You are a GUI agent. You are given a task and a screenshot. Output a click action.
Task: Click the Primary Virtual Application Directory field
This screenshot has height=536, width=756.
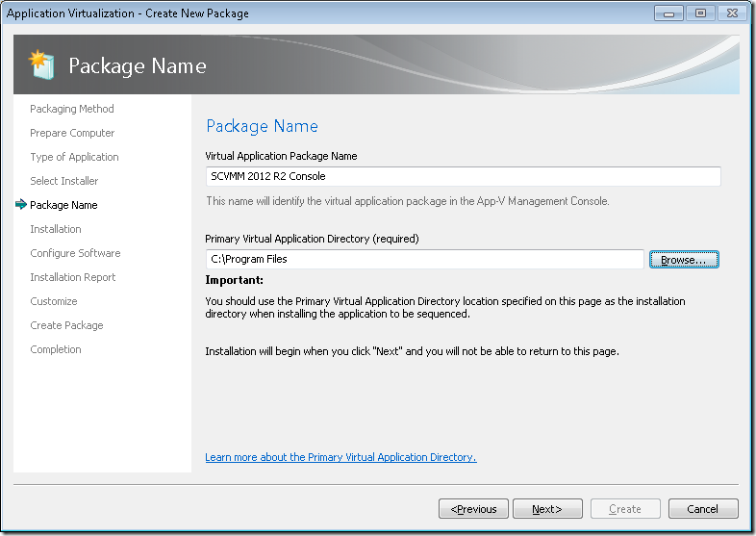(424, 259)
